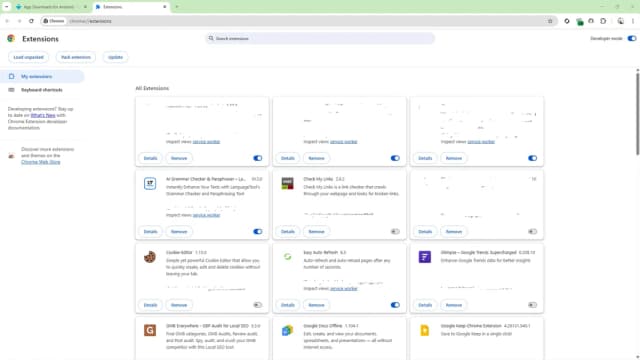
Task: Click the magnifier icon in Search extensions
Action: coord(211,38)
